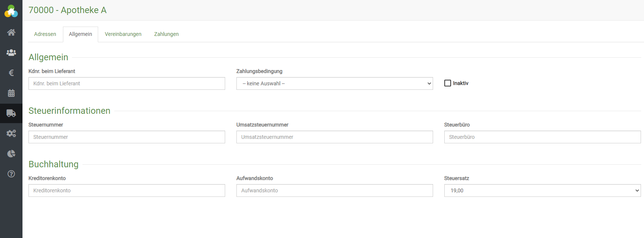Open the users group sidebar icon
The height and width of the screenshot is (238, 644).
tap(11, 53)
